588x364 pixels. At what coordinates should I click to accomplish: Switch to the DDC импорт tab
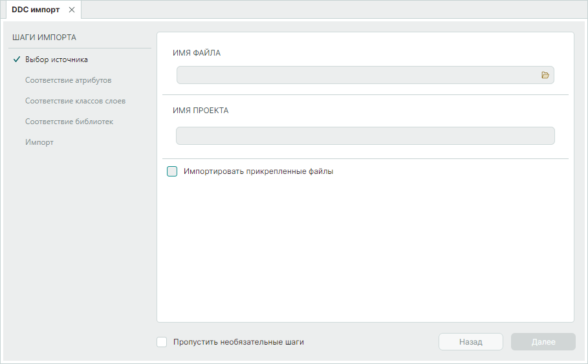(x=35, y=10)
